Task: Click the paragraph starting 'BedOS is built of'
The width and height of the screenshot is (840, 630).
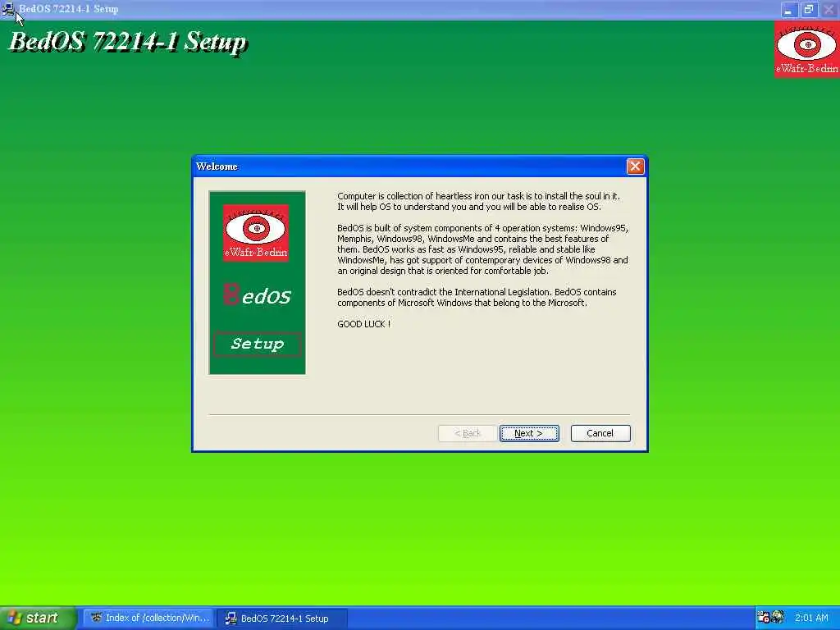Action: (x=482, y=249)
